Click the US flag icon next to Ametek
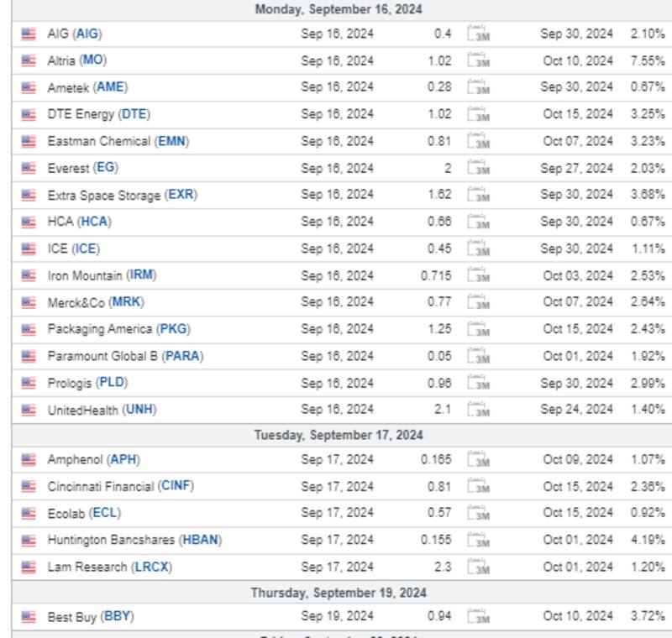The width and height of the screenshot is (672, 638). point(29,88)
